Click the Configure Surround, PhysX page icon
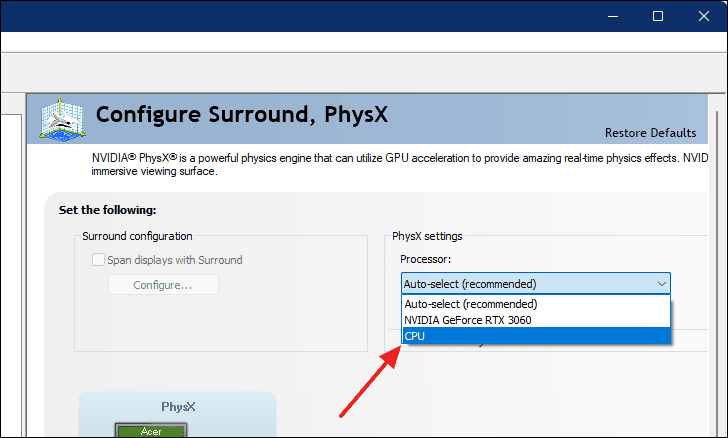This screenshot has width=728, height=438. click(x=62, y=119)
